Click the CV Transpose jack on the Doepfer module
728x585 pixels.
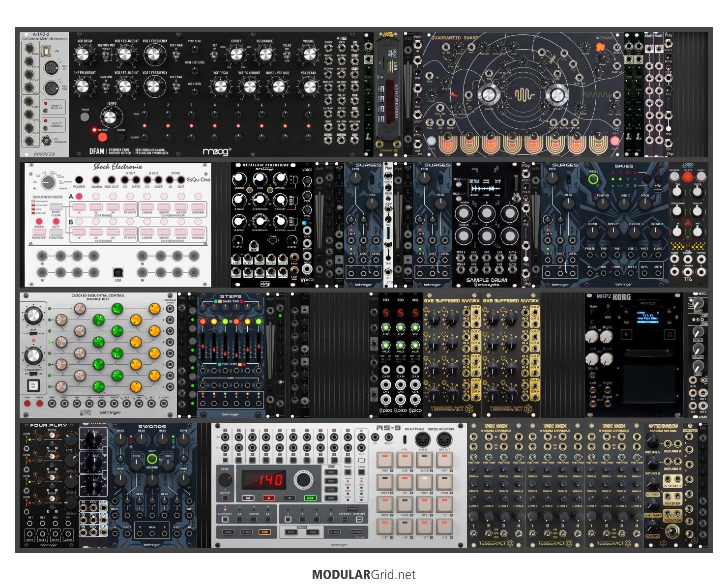[x=46, y=141]
